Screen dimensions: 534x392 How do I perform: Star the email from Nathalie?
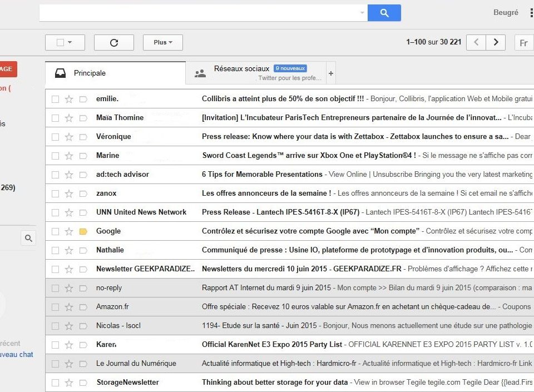tap(69, 250)
